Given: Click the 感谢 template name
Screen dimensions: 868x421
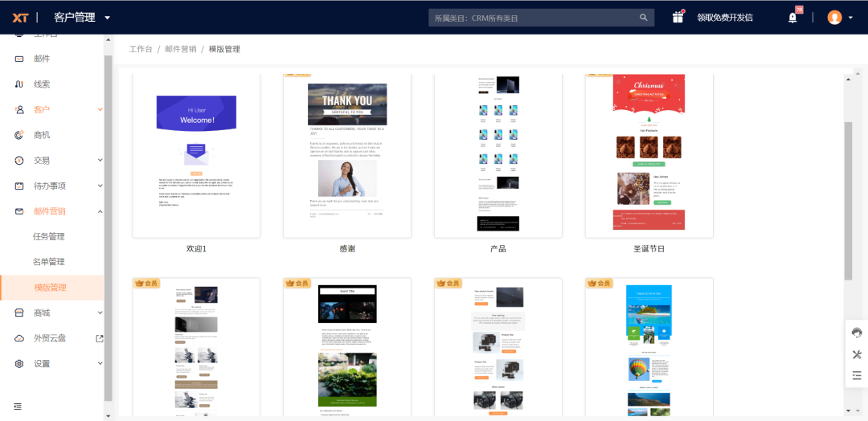Looking at the screenshot, I should coord(347,249).
